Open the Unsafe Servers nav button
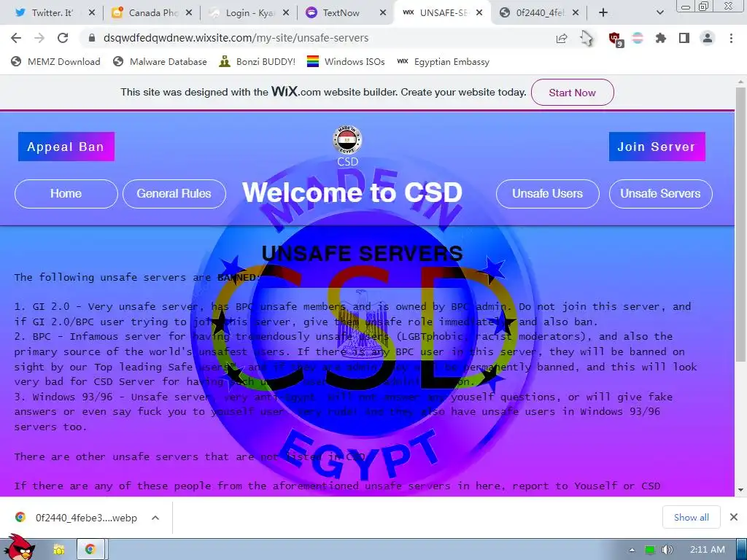 [660, 194]
